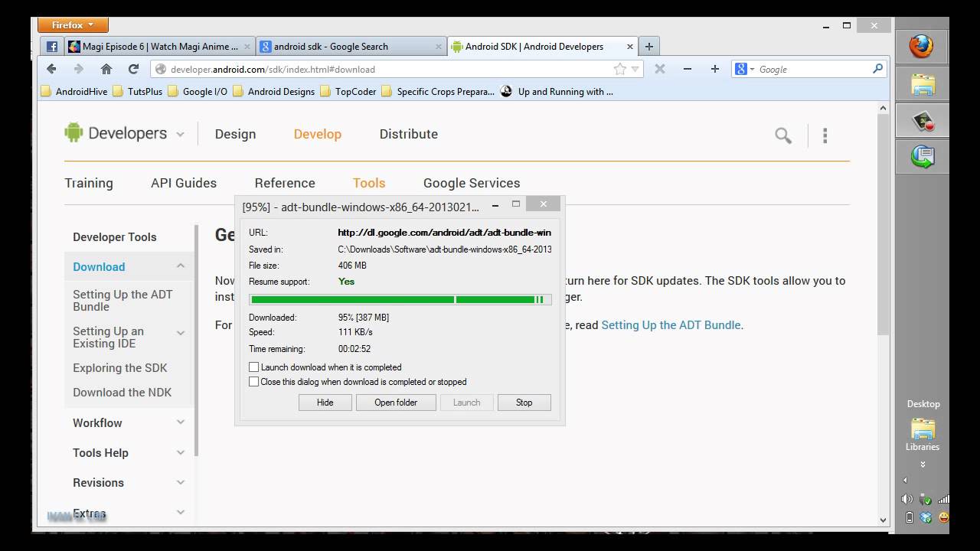Open the Libraries folder on the desktop toolbar

tap(923, 435)
